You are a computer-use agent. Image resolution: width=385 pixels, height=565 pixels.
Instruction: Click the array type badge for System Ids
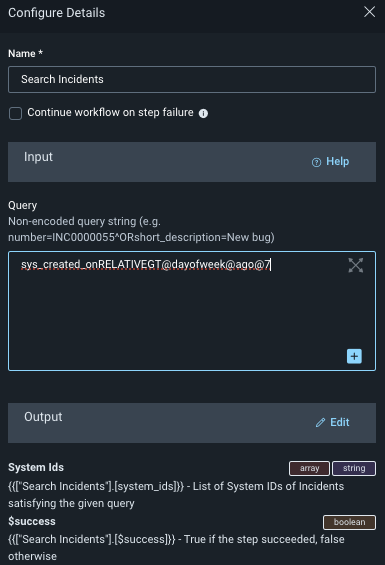point(309,468)
